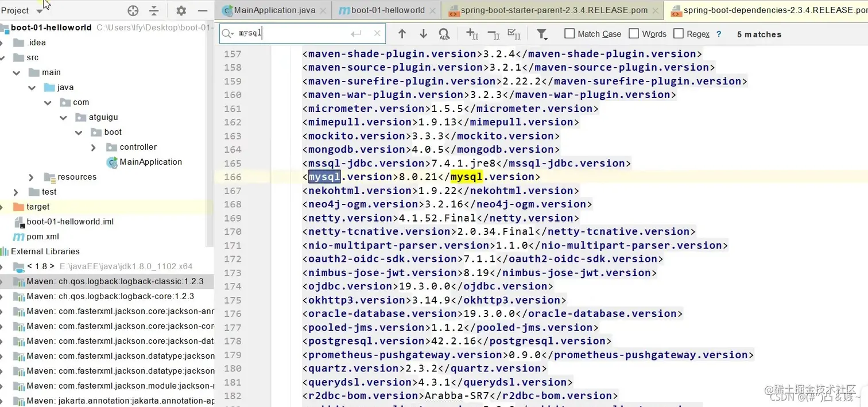Image resolution: width=868 pixels, height=407 pixels.
Task: Go to previous search occurrence arrow
Action: pos(402,34)
